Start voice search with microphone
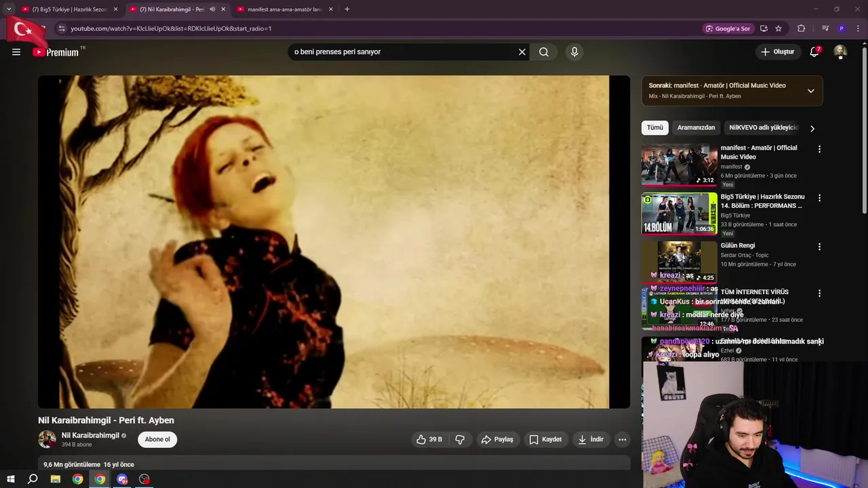868x488 pixels. [x=574, y=52]
